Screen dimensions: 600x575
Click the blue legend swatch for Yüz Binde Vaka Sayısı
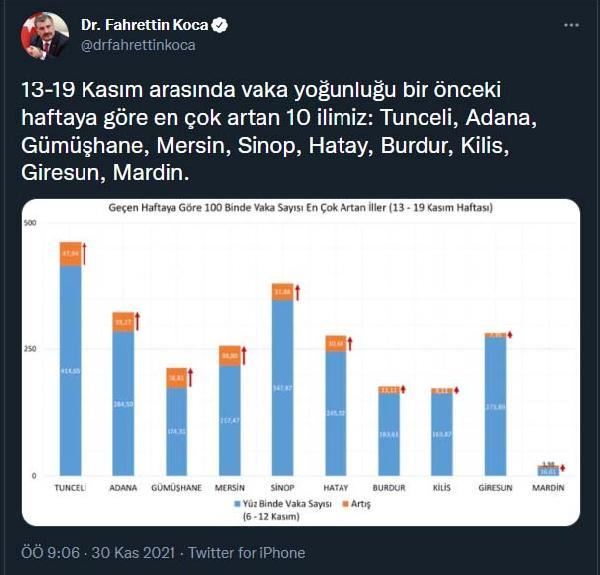(x=237, y=504)
